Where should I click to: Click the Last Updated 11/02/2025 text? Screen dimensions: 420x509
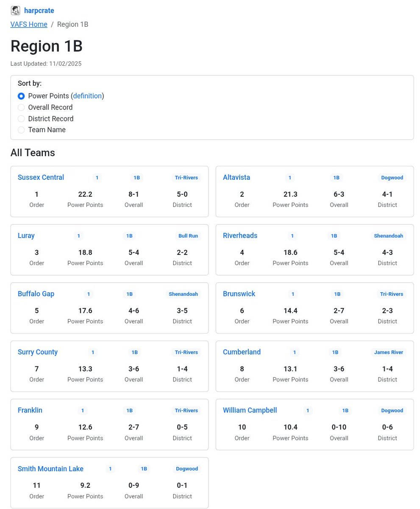(x=46, y=64)
